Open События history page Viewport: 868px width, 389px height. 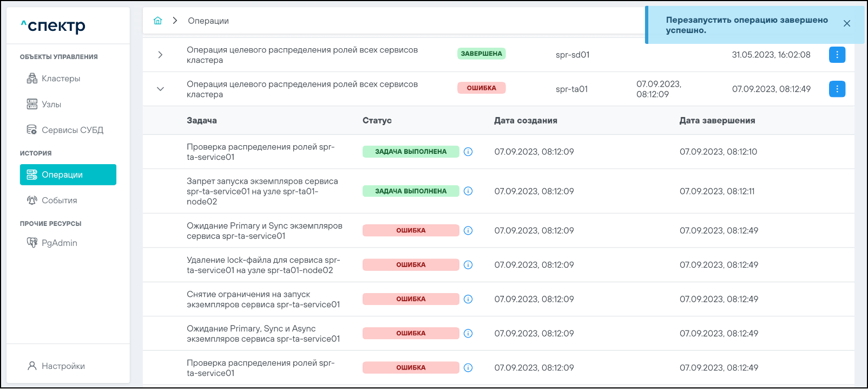pos(59,200)
